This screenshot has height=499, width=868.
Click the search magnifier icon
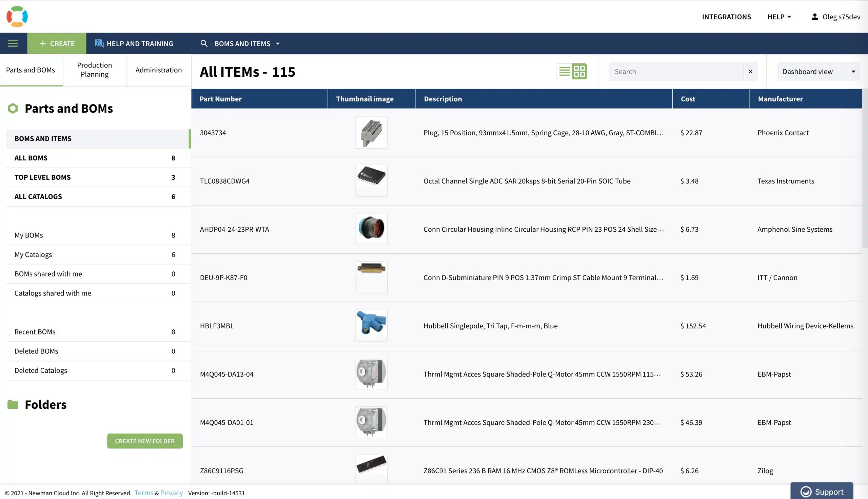[204, 43]
